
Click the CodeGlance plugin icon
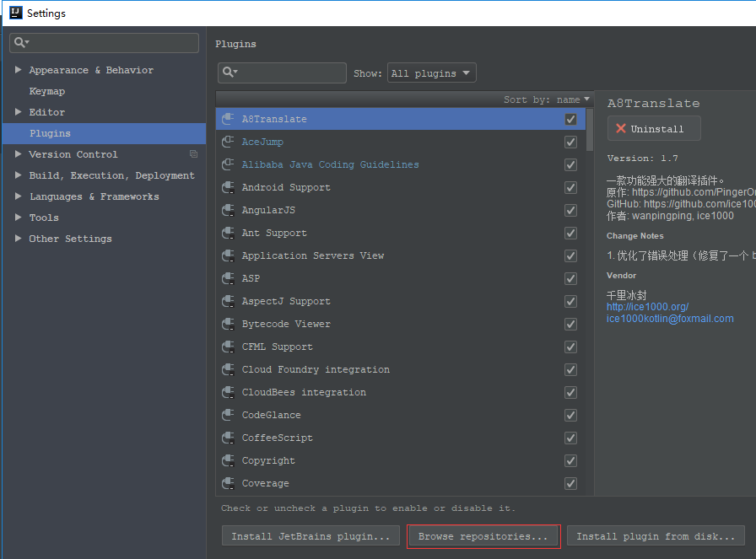pyautogui.click(x=227, y=415)
